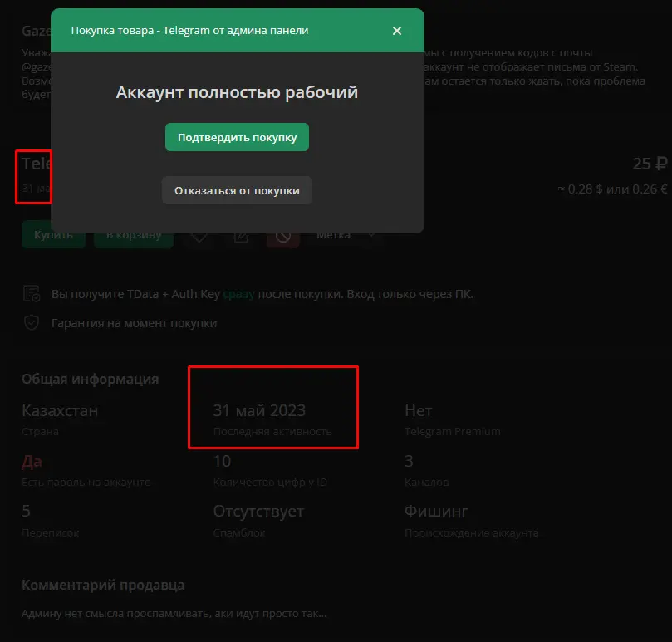
Task: Click the Страна label
Action: pos(40,432)
